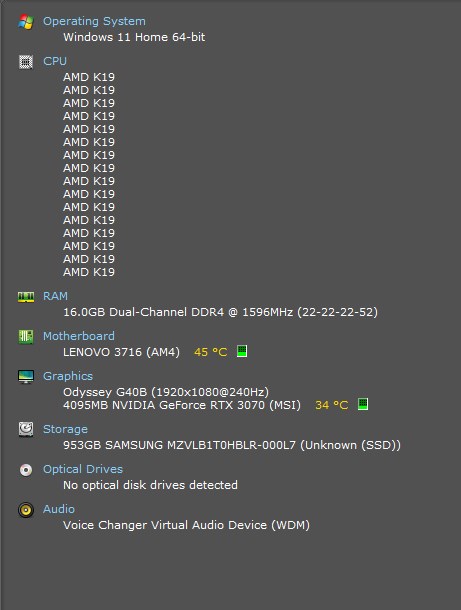This screenshot has height=610, width=461.
Task: Open the Storage section link
Action: [65, 429]
